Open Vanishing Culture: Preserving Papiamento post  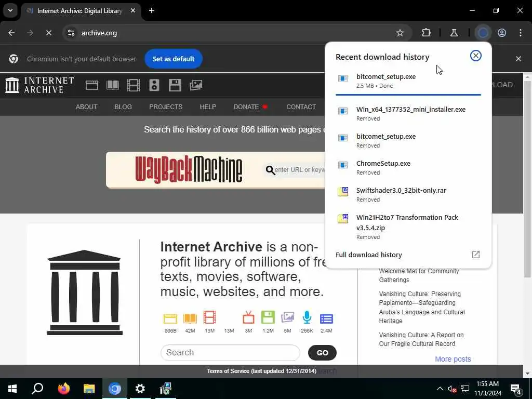coord(422,308)
